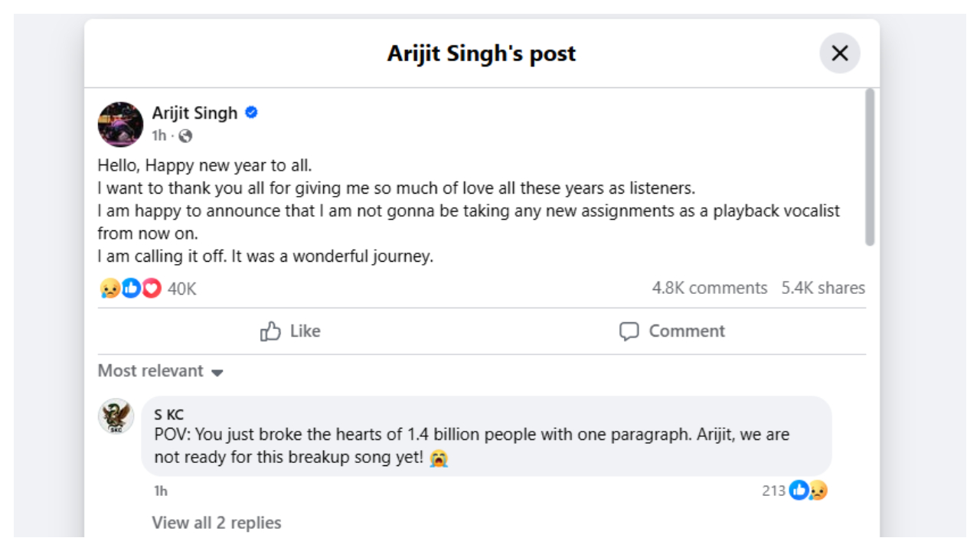The image size is (980, 551).
Task: Like Arijit Singh's post
Action: 290,331
